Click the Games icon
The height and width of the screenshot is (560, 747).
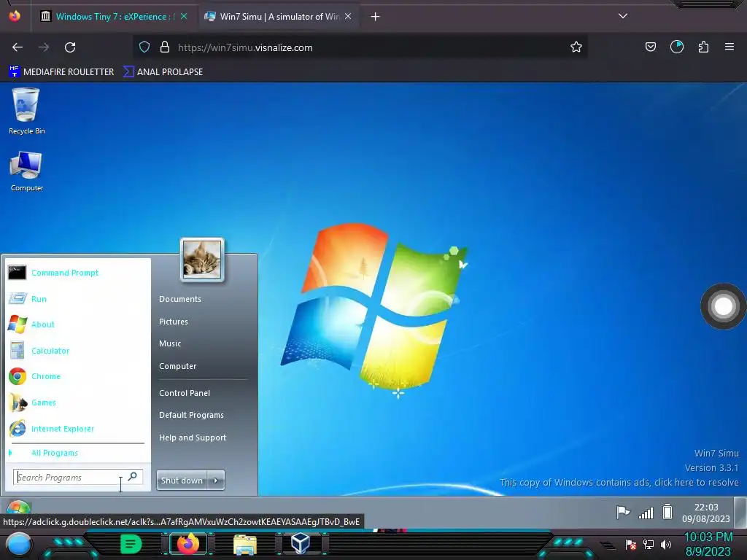click(x=18, y=402)
